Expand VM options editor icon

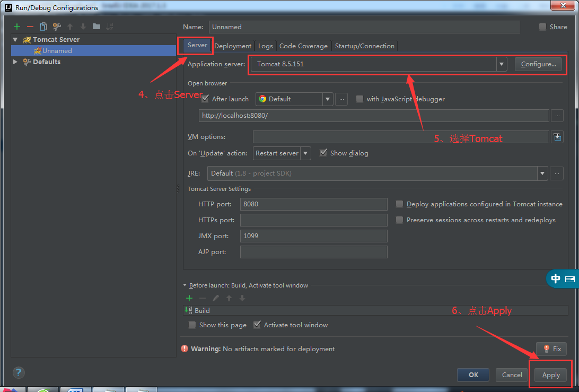click(x=557, y=137)
